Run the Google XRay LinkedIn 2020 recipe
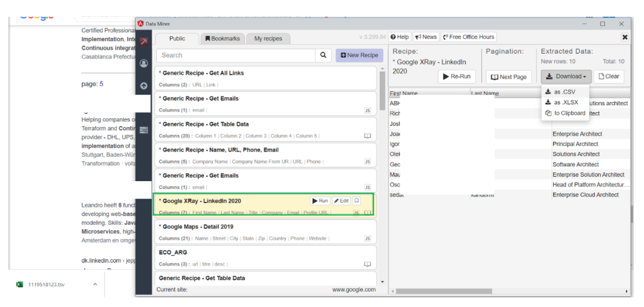The height and width of the screenshot is (307, 644). [320, 201]
